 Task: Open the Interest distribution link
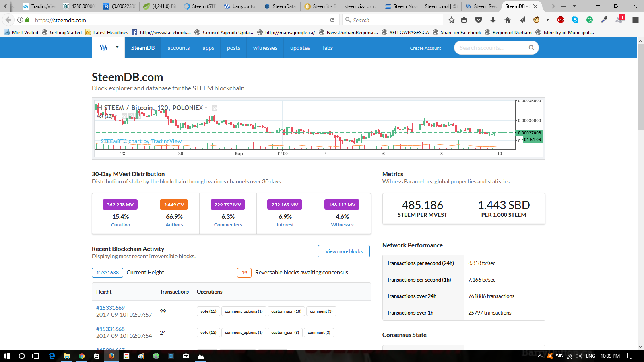coord(285,225)
